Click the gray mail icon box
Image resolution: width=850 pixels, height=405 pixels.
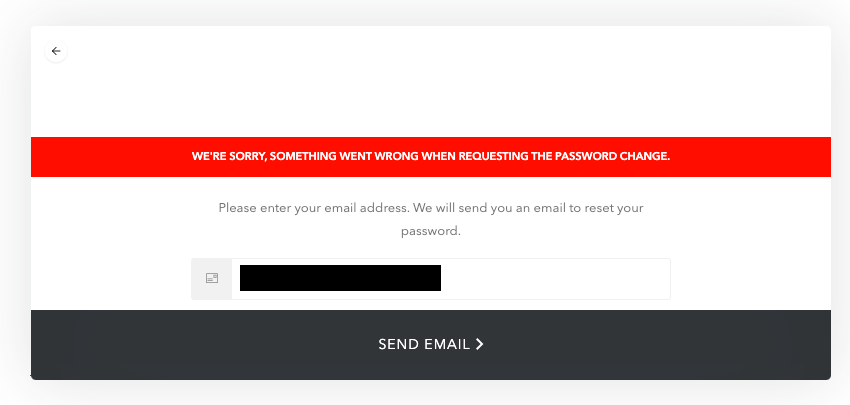coord(212,278)
